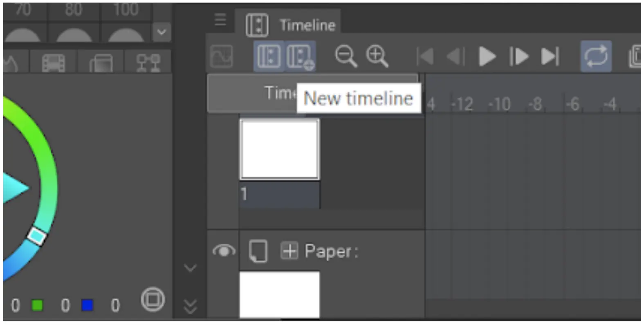This screenshot has height=325, width=644.
Task: Pick cyan hue on the color wheel handle
Action: [x=37, y=236]
